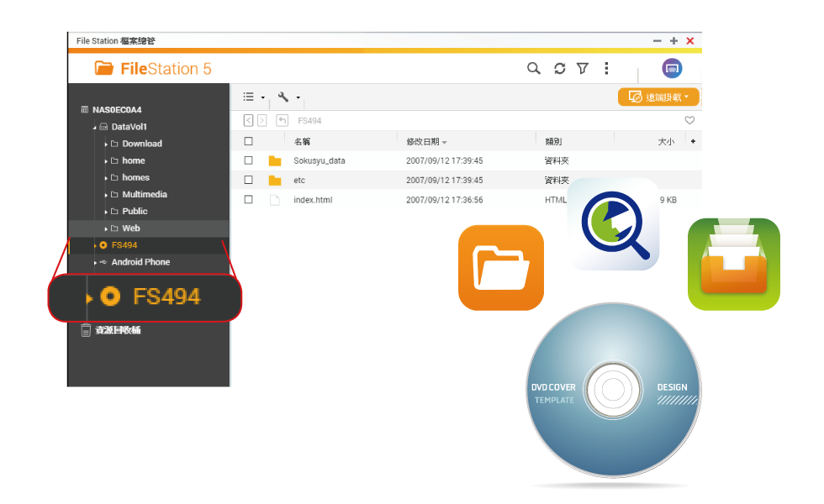The image size is (824, 504).
Task: Check the etc folder row checkbox
Action: (x=249, y=180)
